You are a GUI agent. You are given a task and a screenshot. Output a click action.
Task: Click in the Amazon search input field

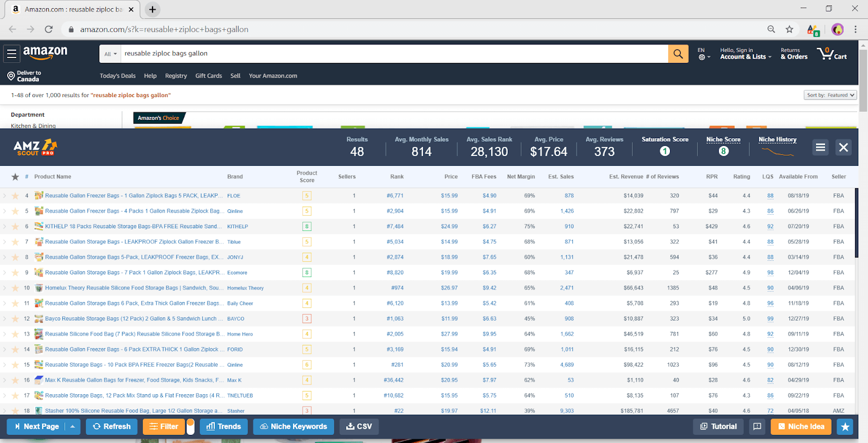pos(394,54)
